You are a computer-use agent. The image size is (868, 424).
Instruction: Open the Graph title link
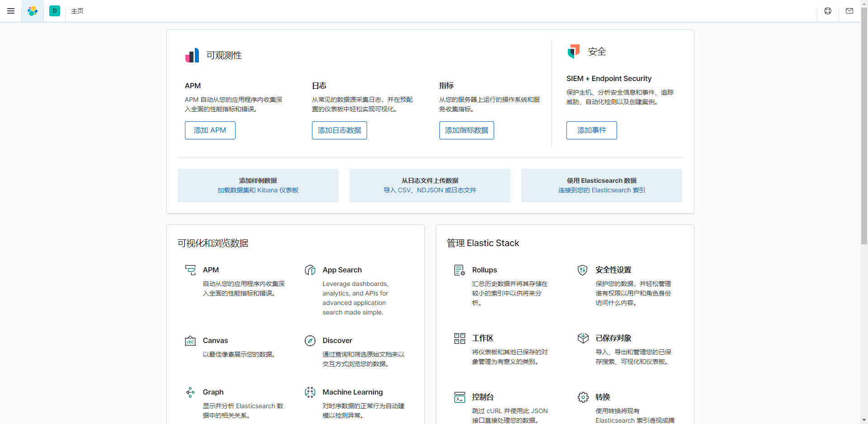pyautogui.click(x=213, y=392)
